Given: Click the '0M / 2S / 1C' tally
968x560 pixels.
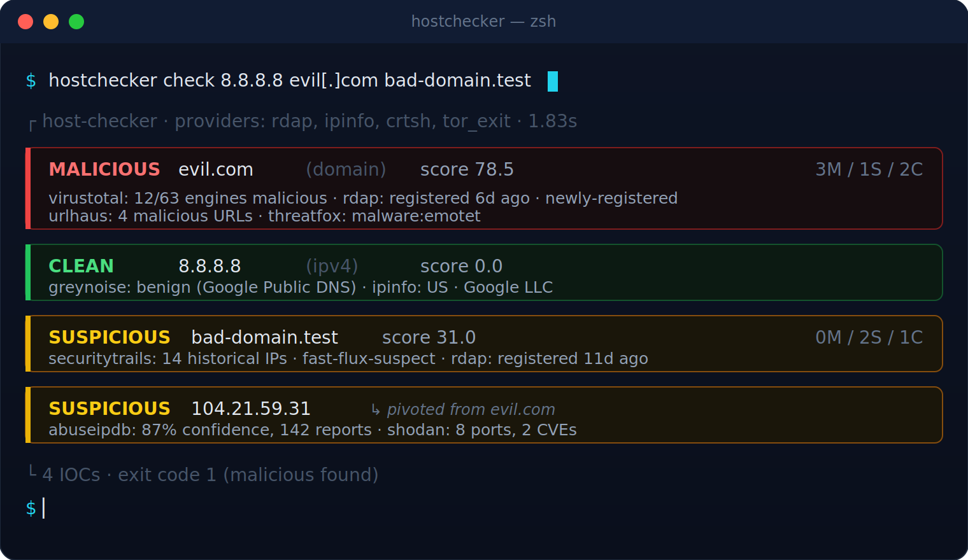Looking at the screenshot, I should tap(869, 337).
